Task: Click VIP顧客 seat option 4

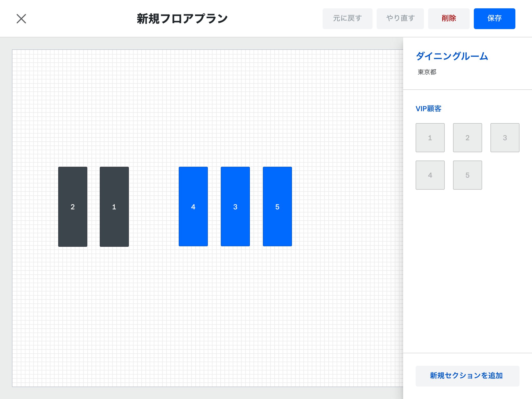Action: tap(430, 175)
